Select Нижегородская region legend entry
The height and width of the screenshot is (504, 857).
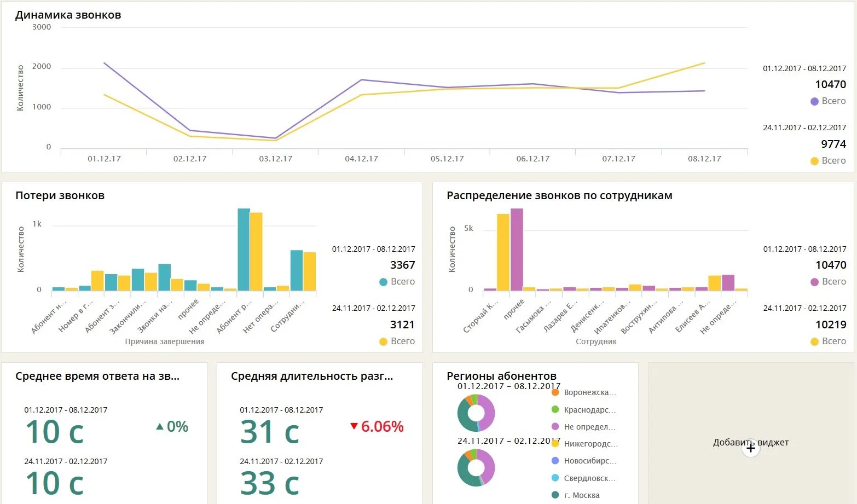pos(584,444)
